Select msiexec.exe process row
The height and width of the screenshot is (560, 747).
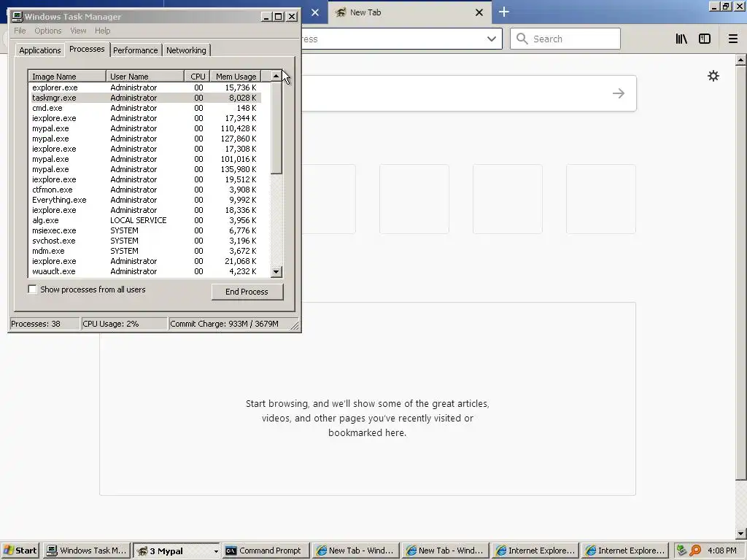click(144, 230)
